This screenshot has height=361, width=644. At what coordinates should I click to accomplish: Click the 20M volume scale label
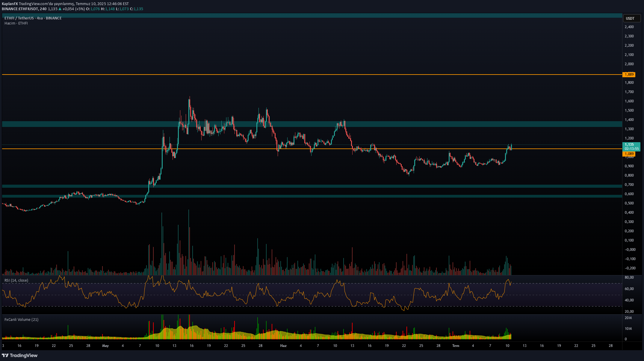pyautogui.click(x=628, y=318)
